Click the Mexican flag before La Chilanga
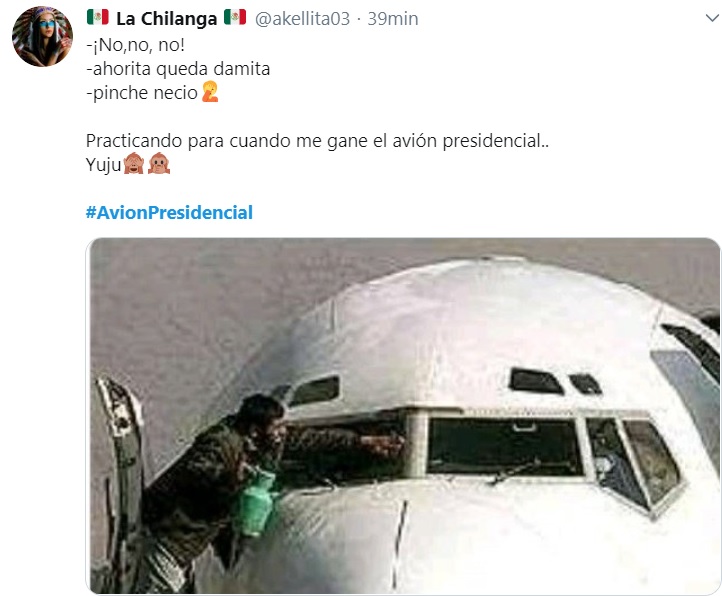Screen dimensions: 722x596 point(98,18)
